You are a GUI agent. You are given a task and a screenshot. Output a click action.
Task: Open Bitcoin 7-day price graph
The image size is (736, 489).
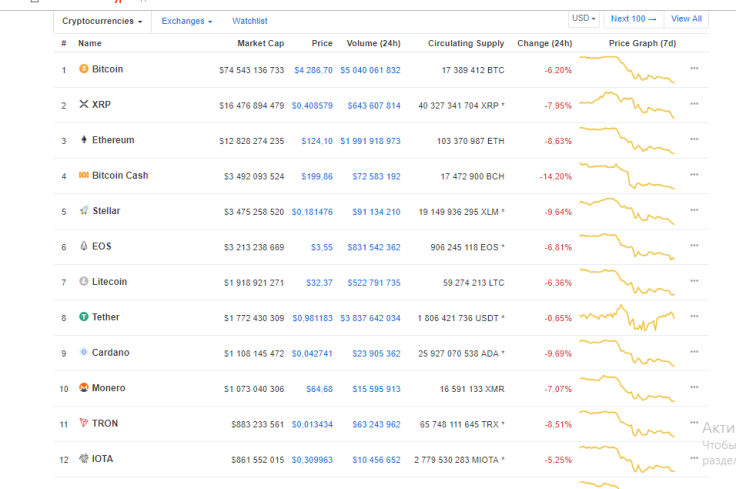pos(627,69)
